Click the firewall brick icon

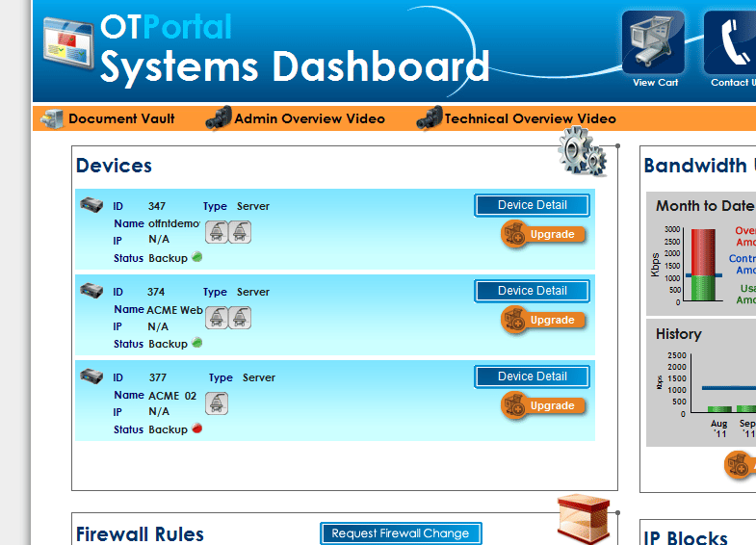pos(584,519)
